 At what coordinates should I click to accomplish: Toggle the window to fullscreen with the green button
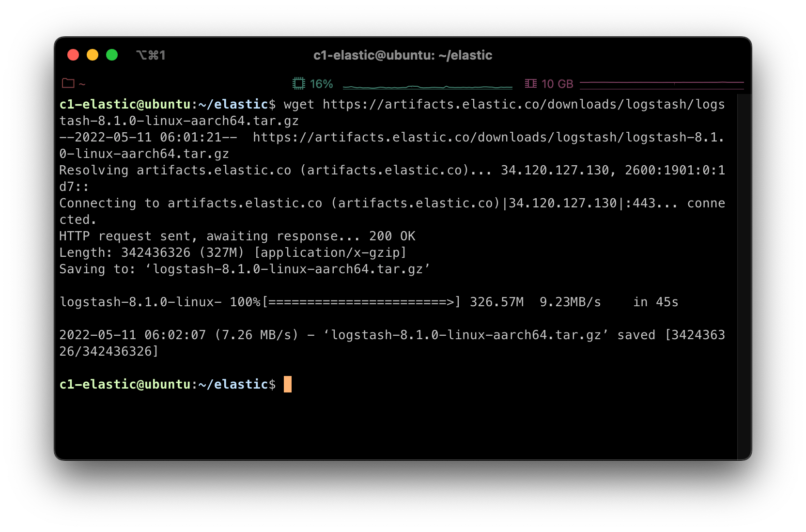112,55
